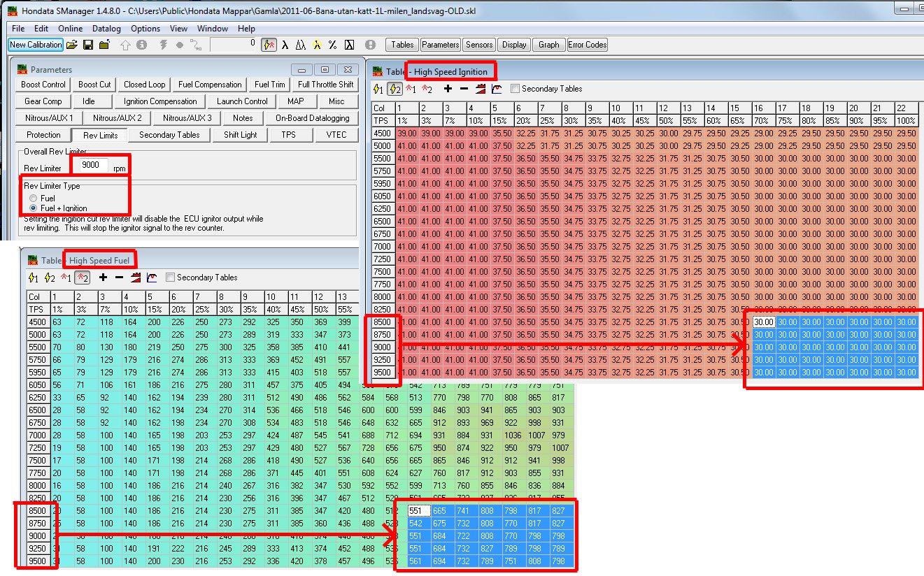Click the plus increase icon in Ignition window

[x=448, y=89]
